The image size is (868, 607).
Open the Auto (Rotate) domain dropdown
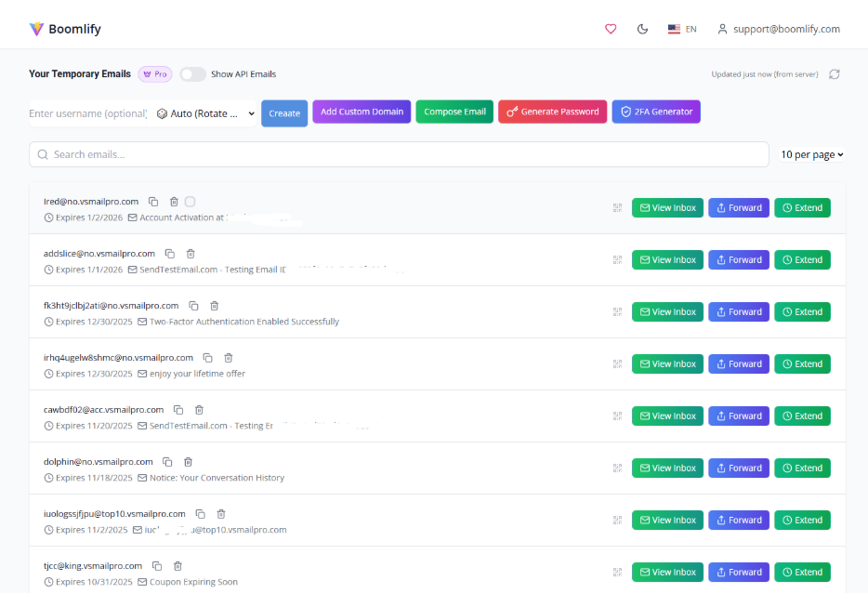click(204, 113)
